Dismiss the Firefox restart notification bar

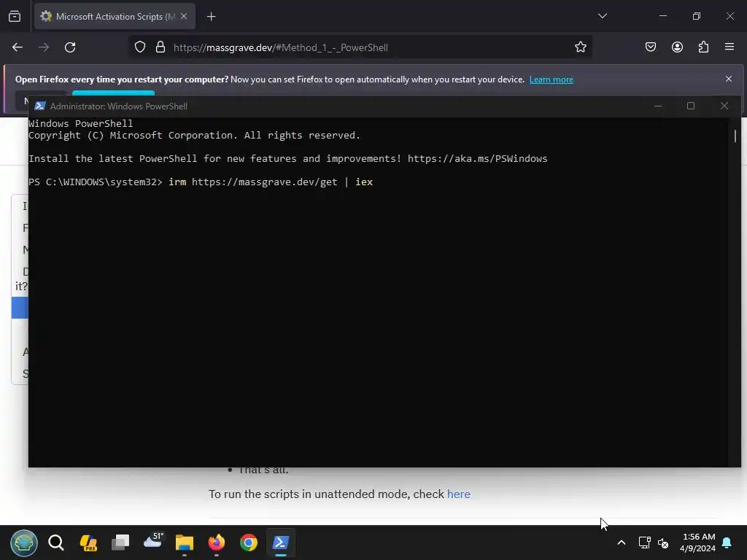[729, 79]
